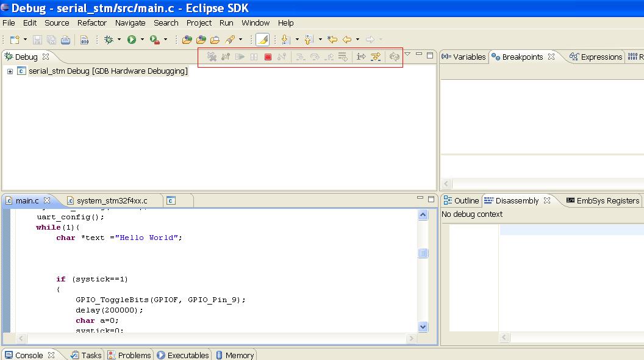Toggle Mark Occurrences highlighter button
The image size is (644, 360).
click(262, 40)
